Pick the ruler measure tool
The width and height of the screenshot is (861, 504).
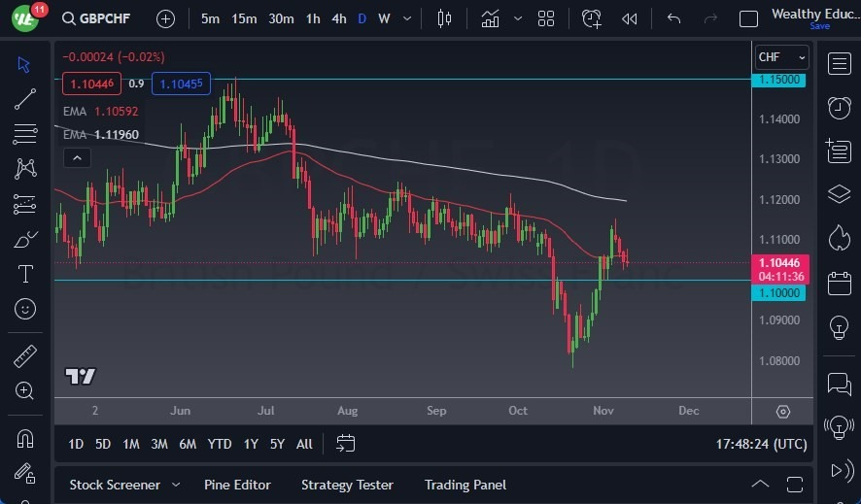coord(24,356)
